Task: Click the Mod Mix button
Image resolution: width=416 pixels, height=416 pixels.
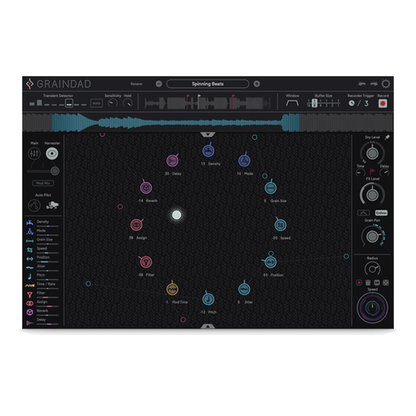Action: coord(43,183)
